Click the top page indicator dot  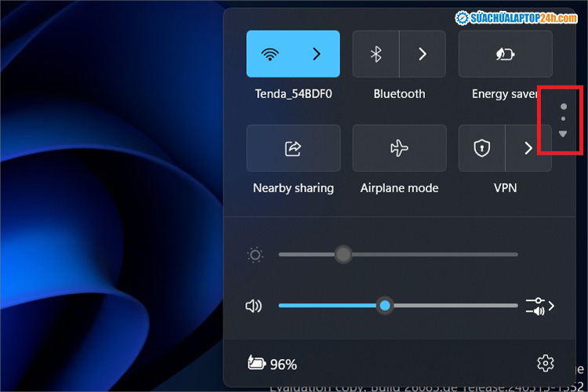coord(564,107)
